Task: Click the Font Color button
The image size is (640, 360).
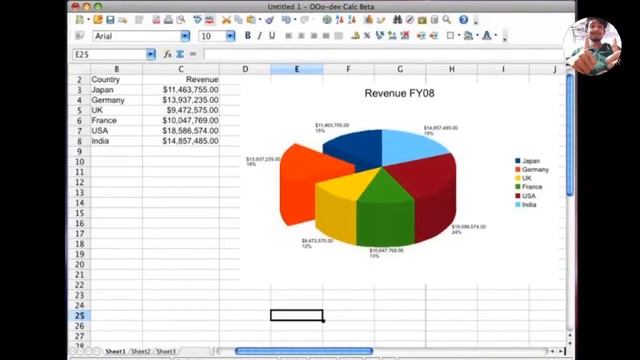Action: [x=487, y=36]
